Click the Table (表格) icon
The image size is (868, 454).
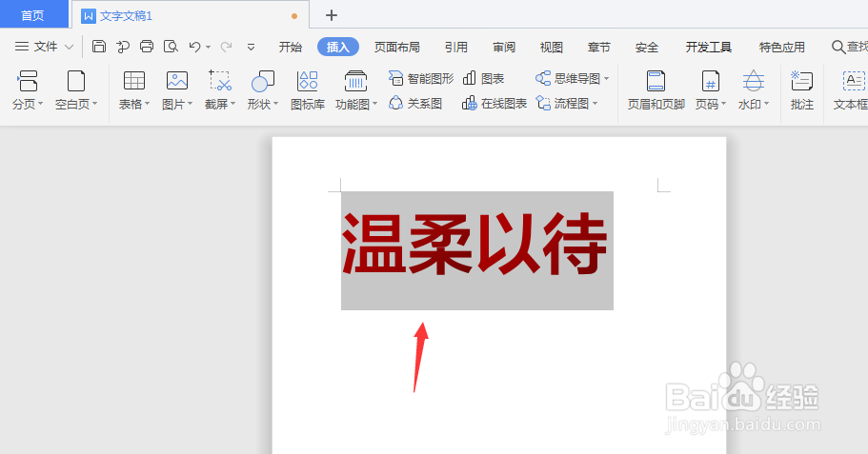coord(134,81)
